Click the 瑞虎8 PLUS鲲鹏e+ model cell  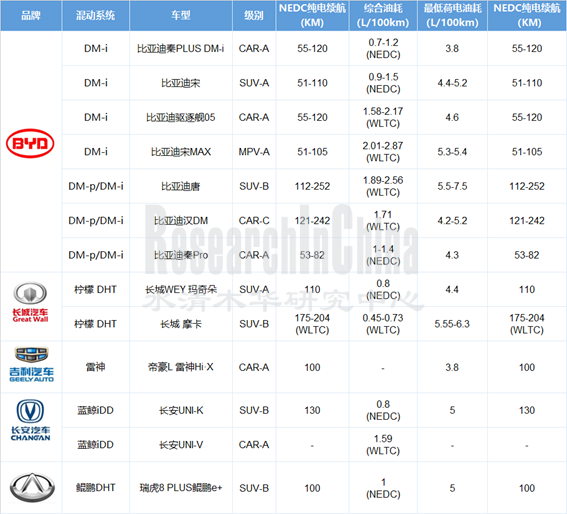(180, 488)
